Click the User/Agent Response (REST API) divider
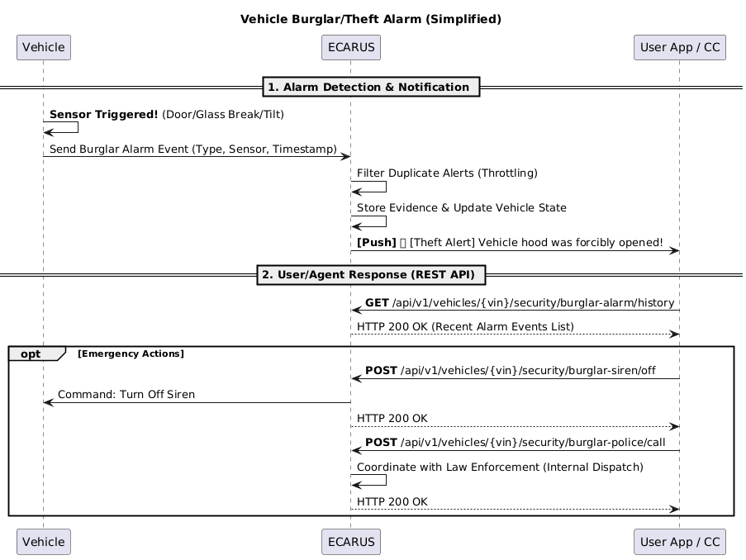This screenshot has height=560, width=746. [x=371, y=274]
